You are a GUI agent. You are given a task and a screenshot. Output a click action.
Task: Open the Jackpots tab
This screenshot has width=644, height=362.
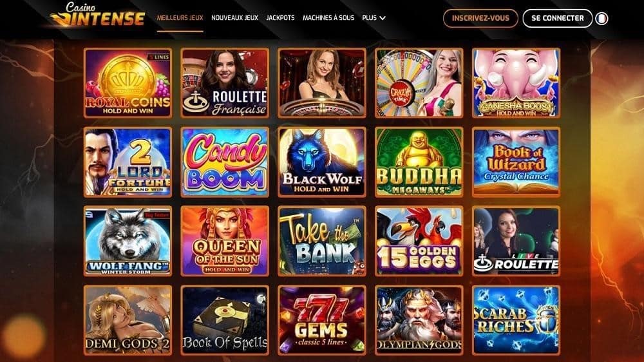tap(280, 18)
